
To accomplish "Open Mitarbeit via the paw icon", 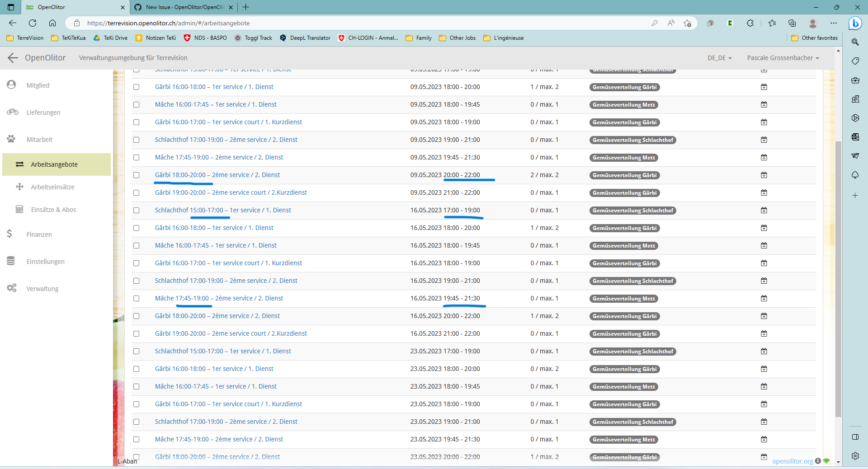I will [11, 139].
